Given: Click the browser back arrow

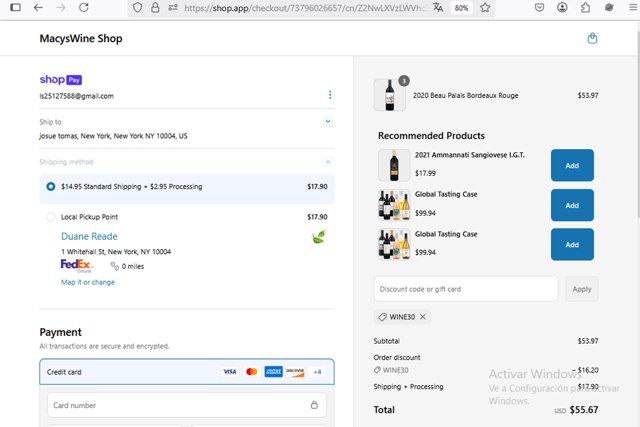Looking at the screenshot, I should (x=38, y=7).
